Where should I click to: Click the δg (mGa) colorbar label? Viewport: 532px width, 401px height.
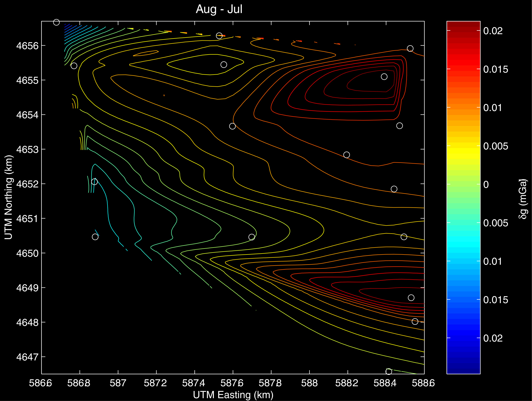(x=523, y=199)
